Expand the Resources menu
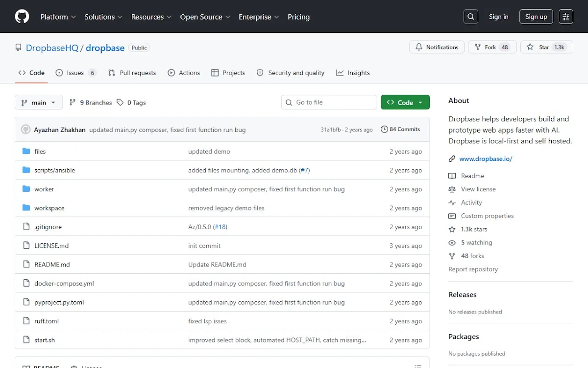 click(x=151, y=17)
